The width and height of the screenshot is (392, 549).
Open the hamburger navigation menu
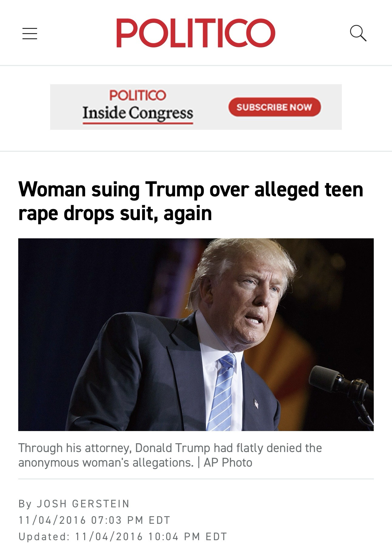(x=30, y=33)
